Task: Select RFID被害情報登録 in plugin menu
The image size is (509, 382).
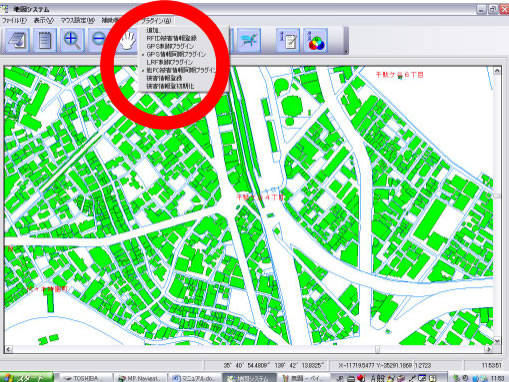Action: click(171, 38)
